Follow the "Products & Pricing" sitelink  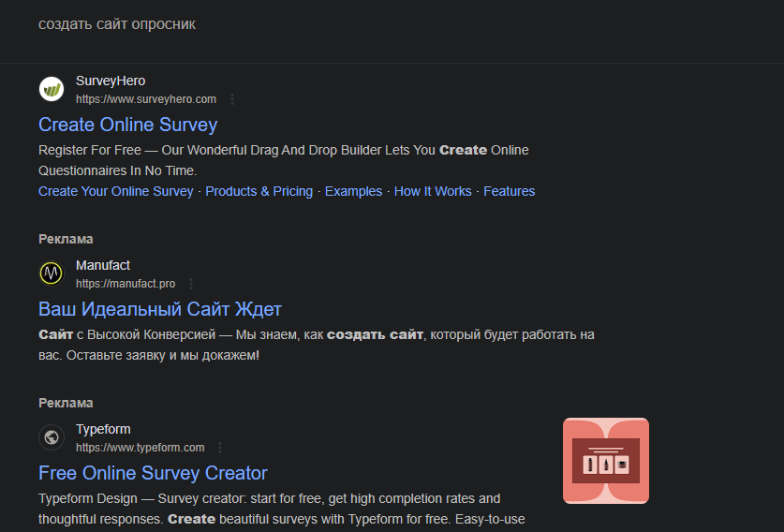click(259, 191)
